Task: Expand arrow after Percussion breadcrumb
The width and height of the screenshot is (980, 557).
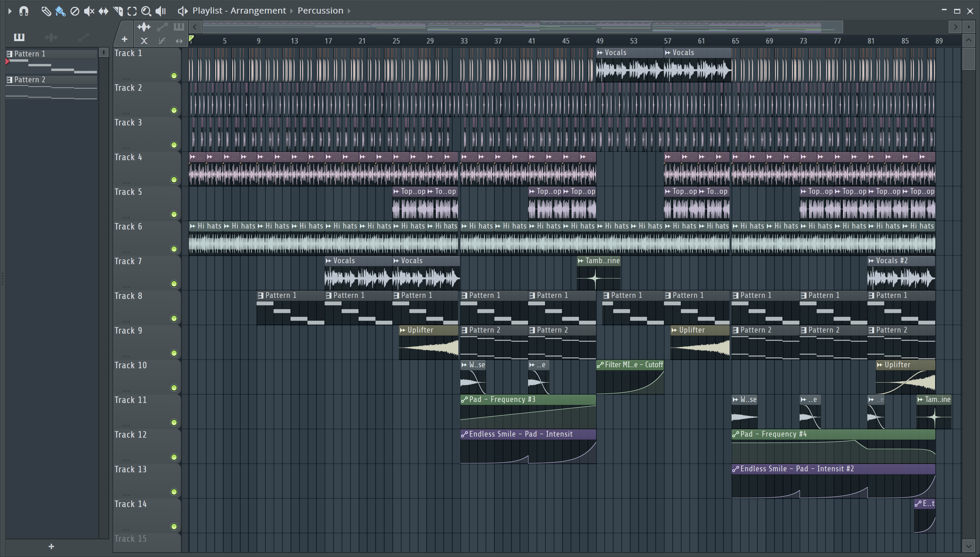Action: [349, 11]
